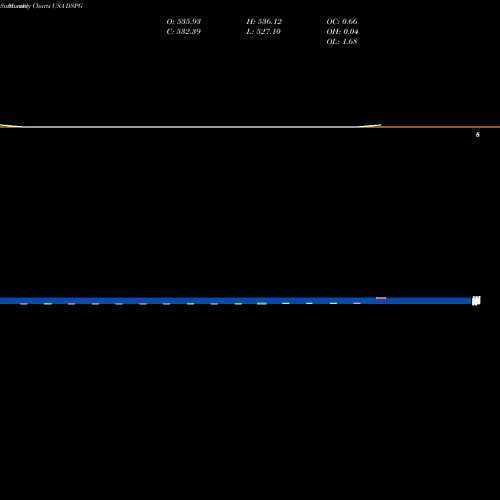Viewport: 500px width, 500px height.
Task: Click the OL: 1.68 reading
Action: 342,42
